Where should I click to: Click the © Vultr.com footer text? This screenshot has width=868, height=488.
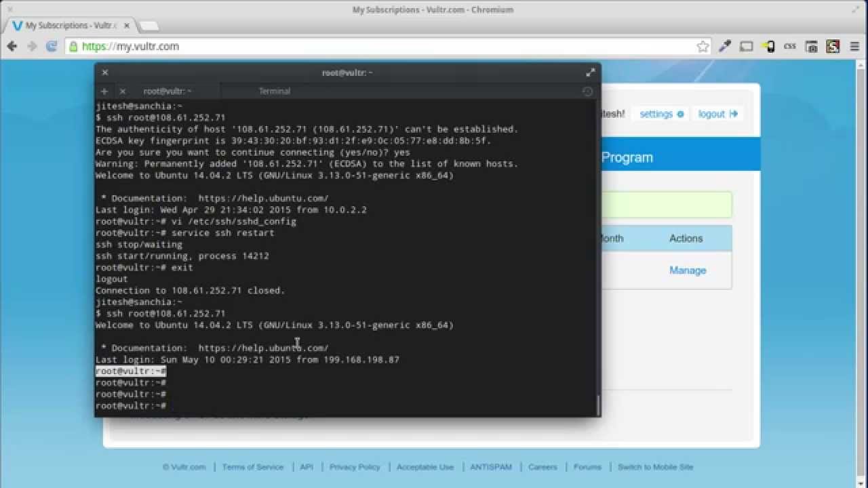coord(184,467)
